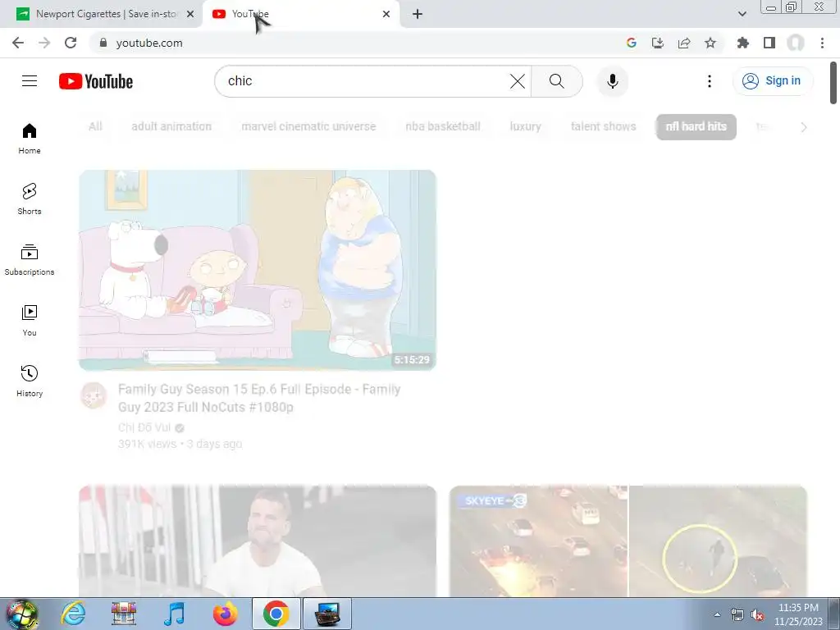Launch Firefox from taskbar
840x630 pixels.
[225, 614]
